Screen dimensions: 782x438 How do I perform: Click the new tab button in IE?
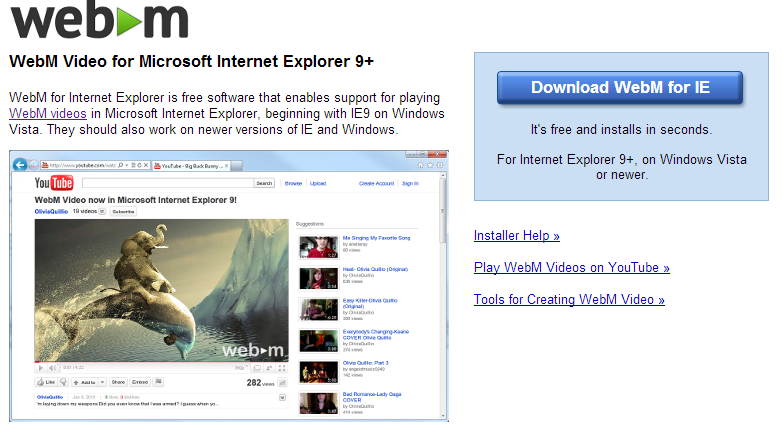click(x=237, y=166)
